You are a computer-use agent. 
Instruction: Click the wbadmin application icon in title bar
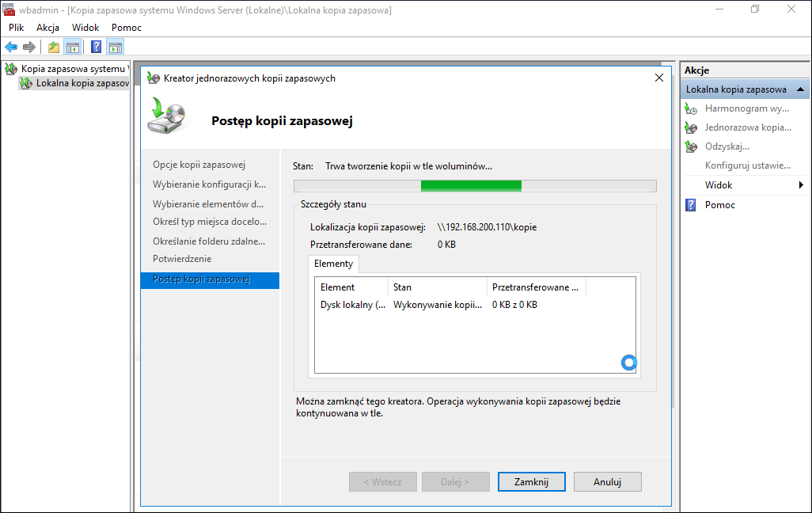pos(8,9)
